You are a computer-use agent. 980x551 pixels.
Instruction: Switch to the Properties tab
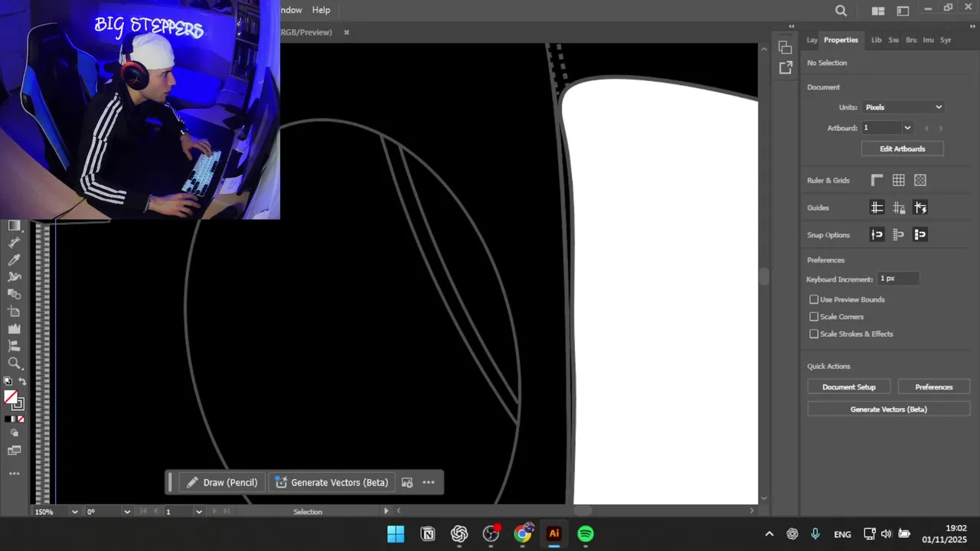pyautogui.click(x=841, y=40)
